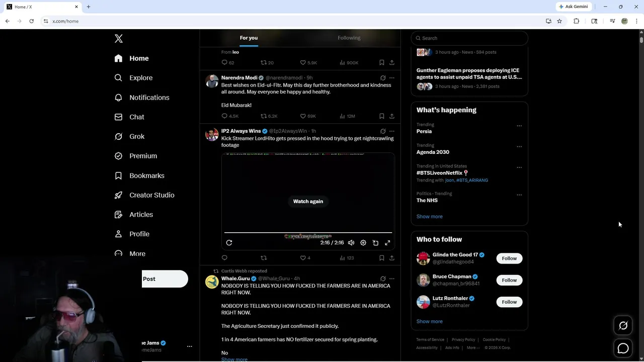Click the video replay icon
Image resolution: width=644 pixels, height=362 pixels.
pyautogui.click(x=229, y=243)
